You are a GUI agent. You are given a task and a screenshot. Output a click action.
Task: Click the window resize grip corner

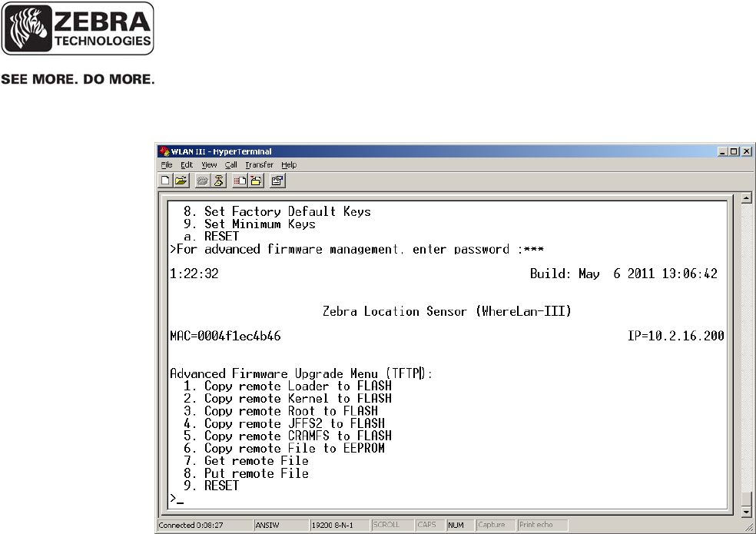[x=749, y=526]
